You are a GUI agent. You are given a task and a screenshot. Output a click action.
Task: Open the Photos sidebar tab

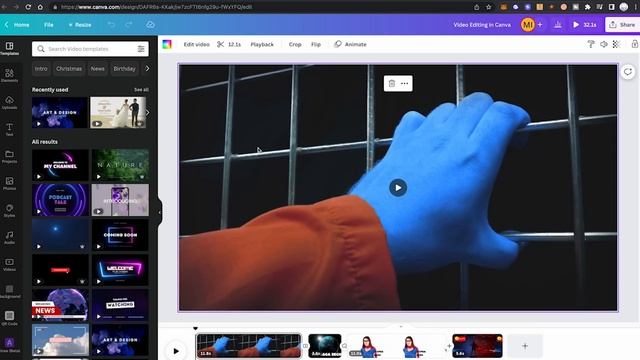[9, 183]
